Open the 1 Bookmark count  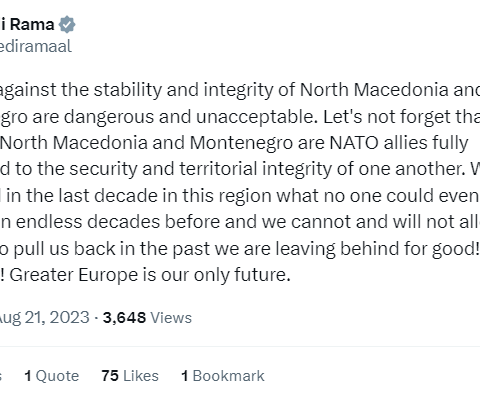pyautogui.click(x=223, y=376)
